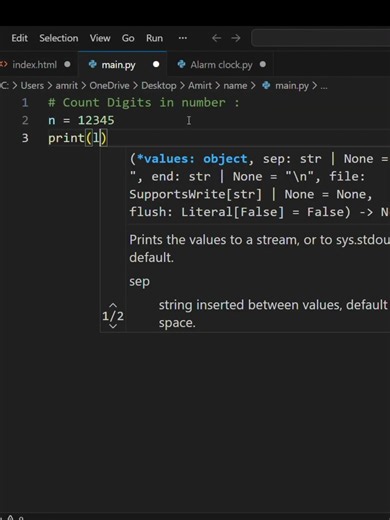
Task: Open the Selection menu
Action: tap(59, 38)
